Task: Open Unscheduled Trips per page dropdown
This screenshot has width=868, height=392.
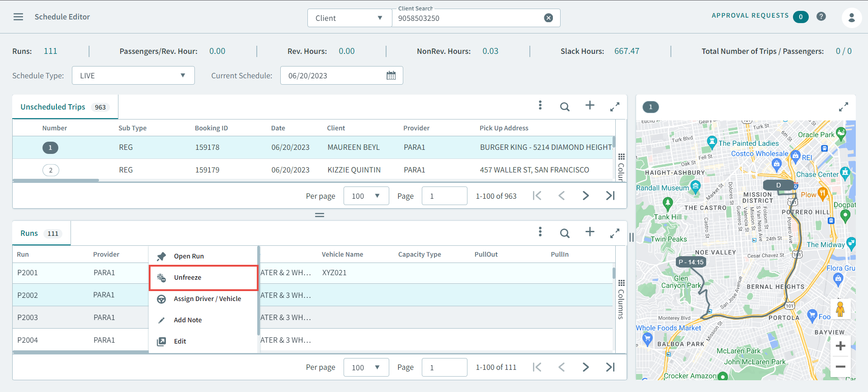Action: (366, 196)
